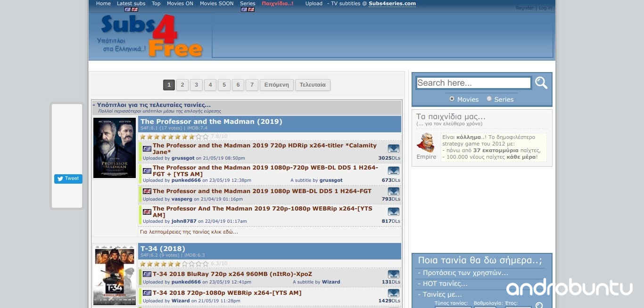Open Latest subs menu item
This screenshot has height=308, width=644.
click(131, 3)
